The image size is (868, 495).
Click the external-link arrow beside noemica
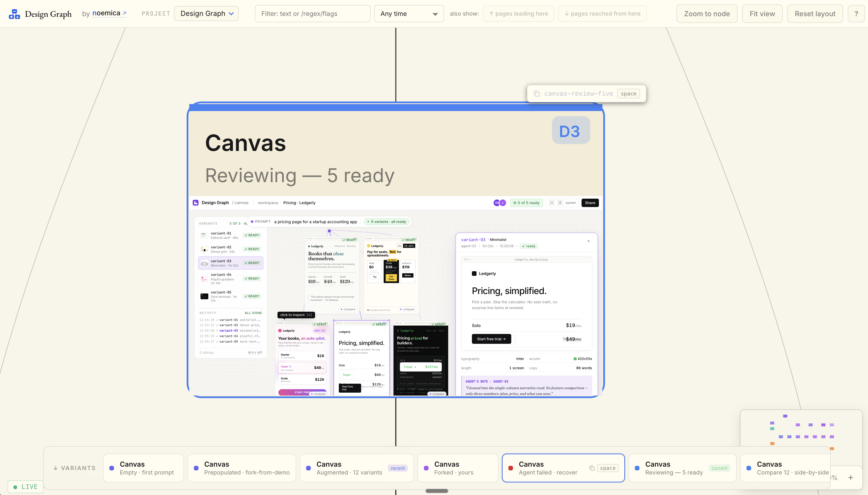coord(124,13)
